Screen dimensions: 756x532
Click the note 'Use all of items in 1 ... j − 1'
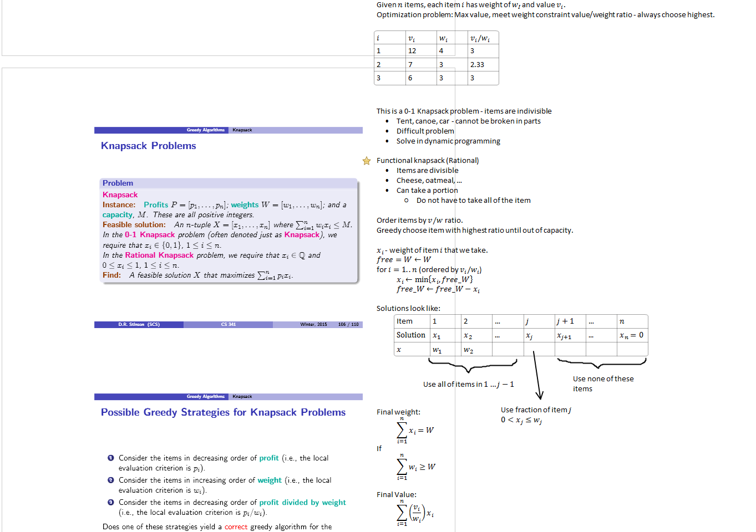(469, 385)
